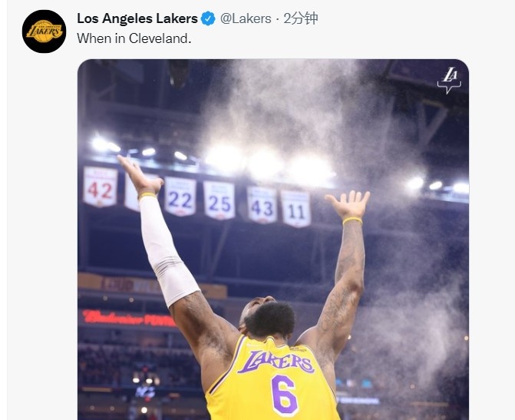The image size is (515, 420).
Task: Click the player's head in the photo
Action: [x=266, y=317]
